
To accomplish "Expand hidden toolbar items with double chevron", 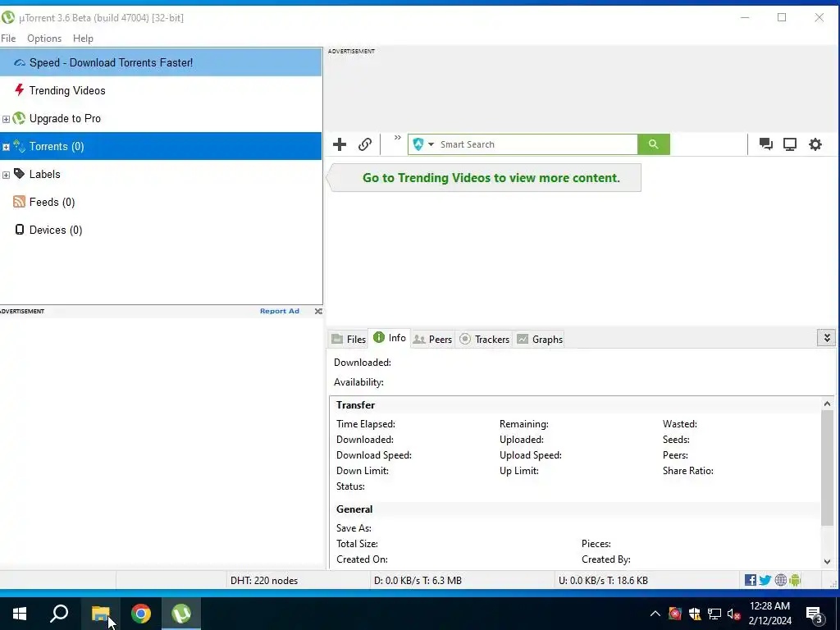I will 398,138.
